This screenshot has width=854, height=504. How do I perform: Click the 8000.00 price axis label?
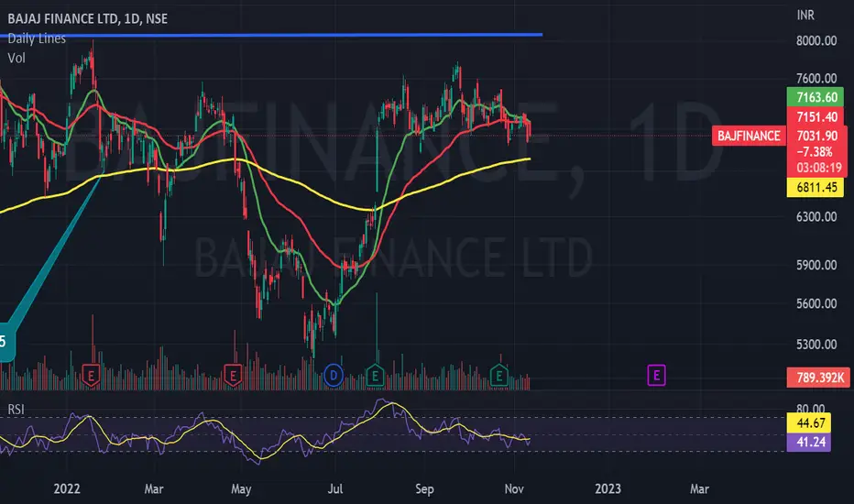[x=816, y=41]
